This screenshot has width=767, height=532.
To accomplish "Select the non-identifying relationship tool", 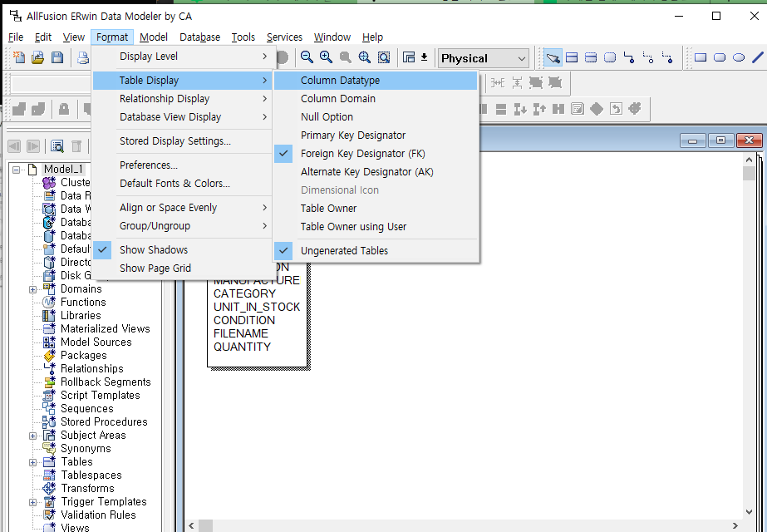I will click(667, 57).
